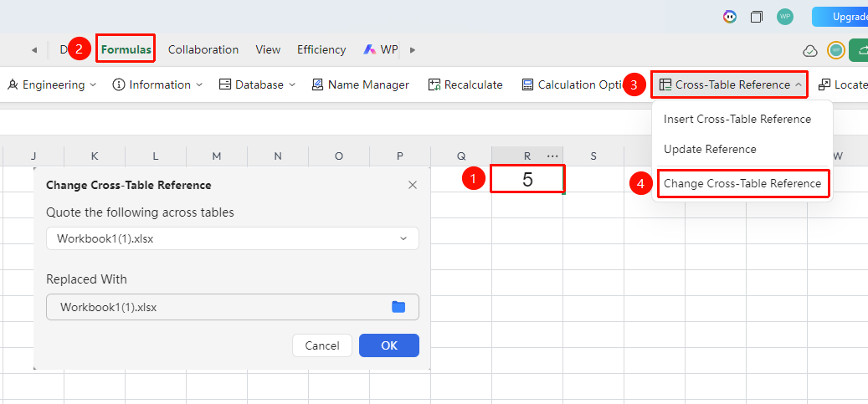The image size is (868, 404).
Task: Choose Insert Cross-Table Reference
Action: [737, 119]
